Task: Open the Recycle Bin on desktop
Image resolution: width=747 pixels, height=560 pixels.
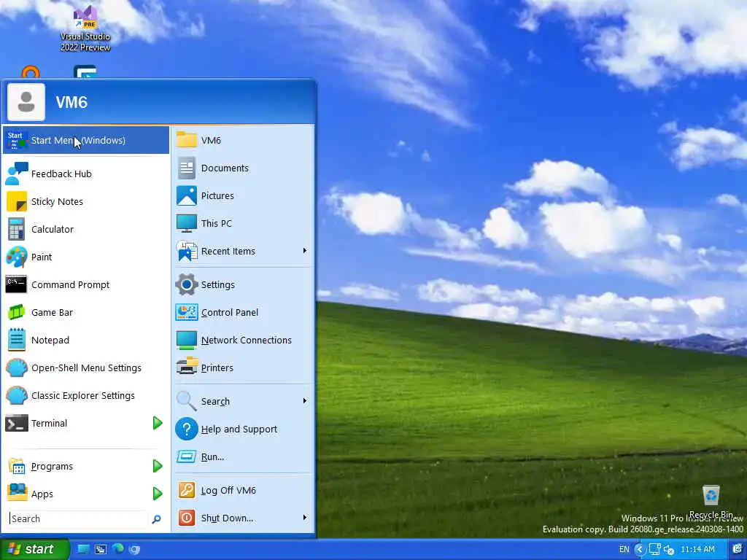Action: pos(711,502)
